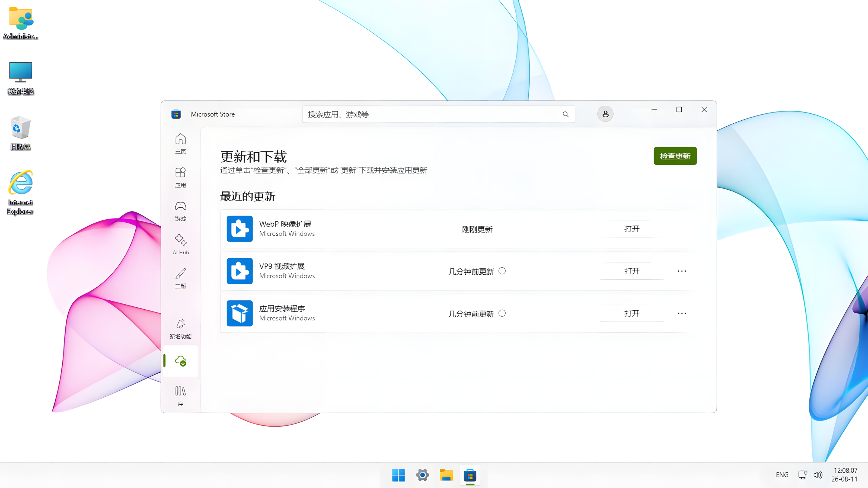Maximize the Microsoft Store window
Viewport: 868px width, 488px height.
pos(679,110)
